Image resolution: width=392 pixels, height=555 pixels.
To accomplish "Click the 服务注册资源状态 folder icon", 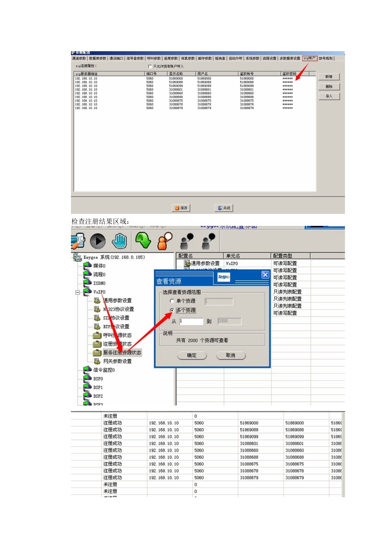I will click(x=97, y=352).
